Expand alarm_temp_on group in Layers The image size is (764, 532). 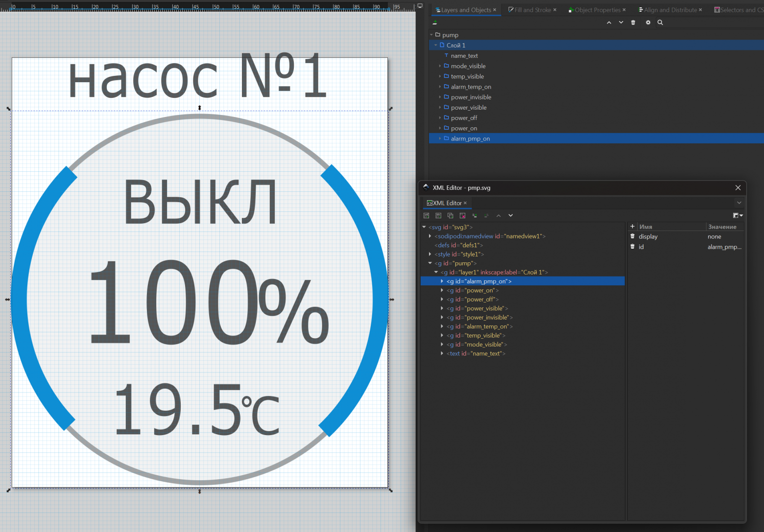(440, 87)
